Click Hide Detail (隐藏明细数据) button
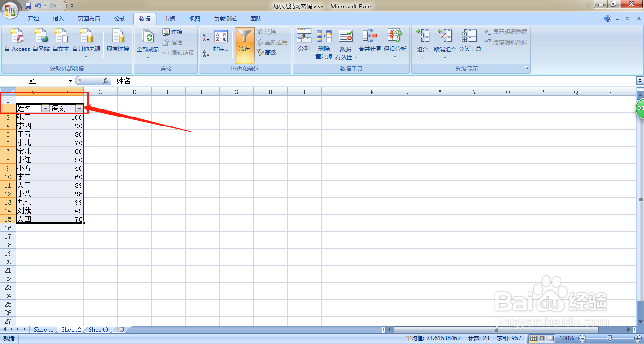Screen dimensions: 644x344 click(506, 42)
